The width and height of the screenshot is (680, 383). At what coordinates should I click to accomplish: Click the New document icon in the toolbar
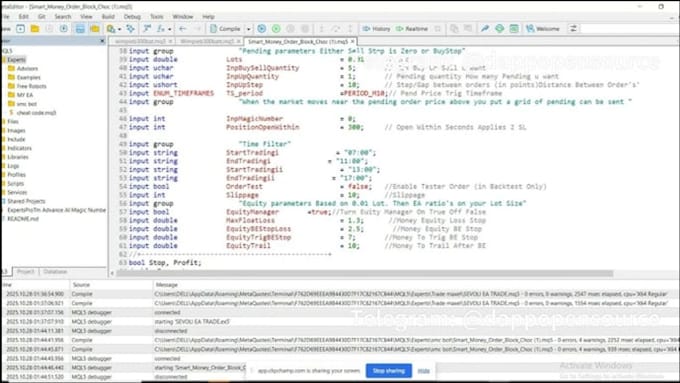(x=20, y=29)
